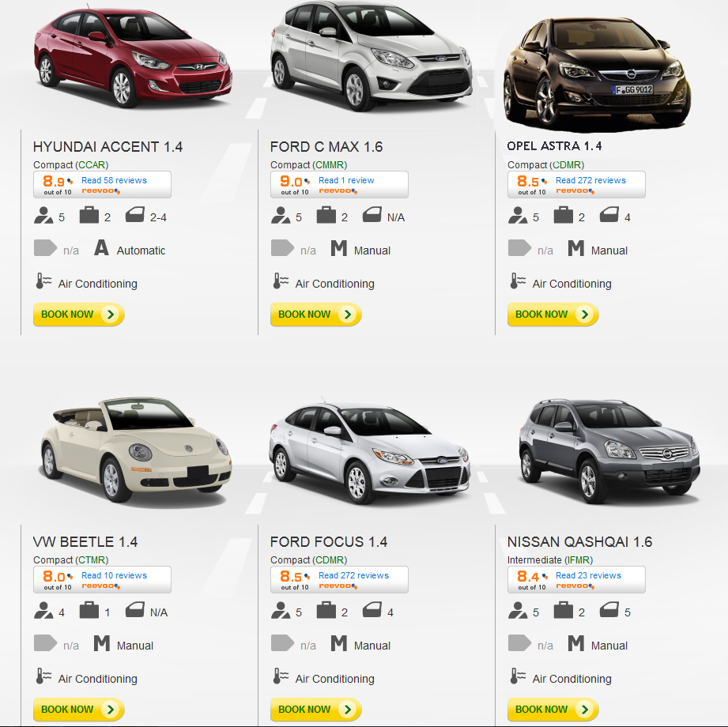728x727 pixels.
Task: Click the silver Ford C Max car image
Action: point(371,55)
